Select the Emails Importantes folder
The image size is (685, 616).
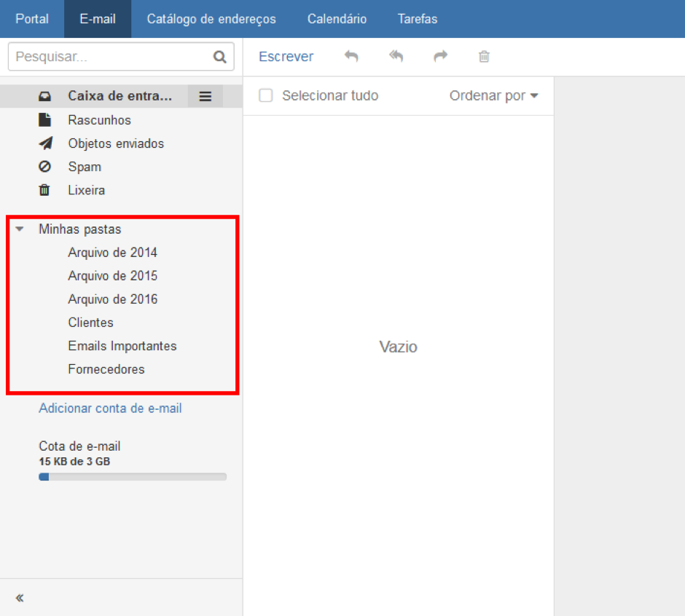pos(122,346)
